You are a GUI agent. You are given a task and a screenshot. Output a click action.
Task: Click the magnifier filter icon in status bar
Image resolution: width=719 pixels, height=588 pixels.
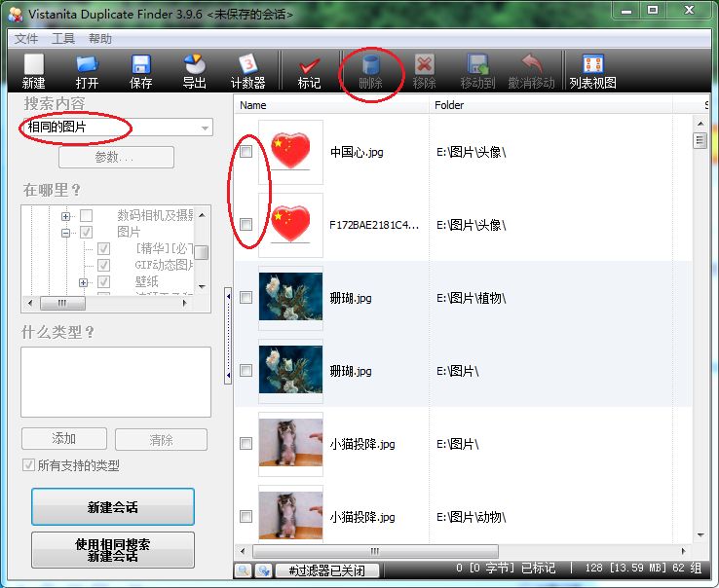click(x=244, y=570)
